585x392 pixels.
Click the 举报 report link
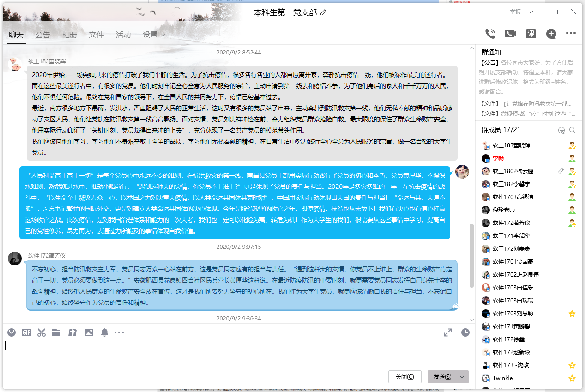(x=515, y=12)
